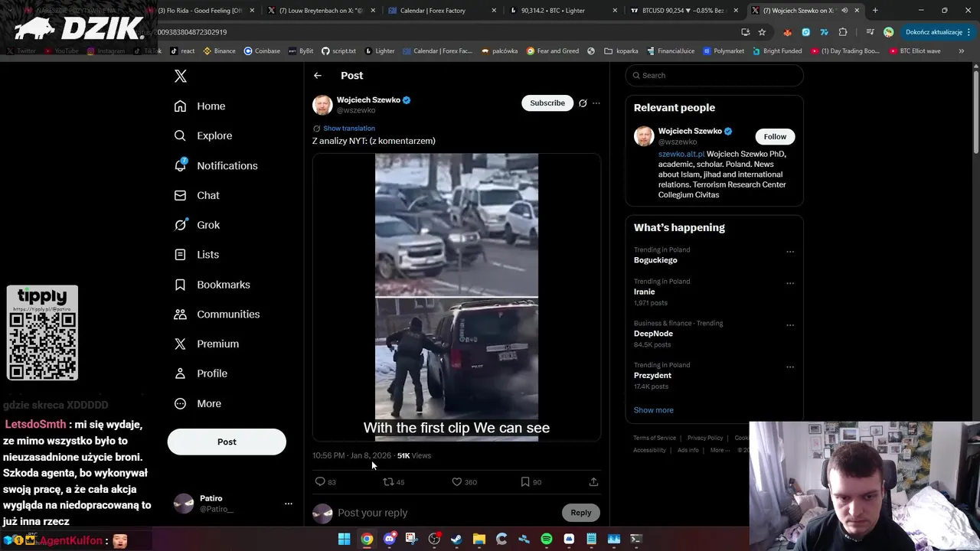The height and width of the screenshot is (551, 980).
Task: Open the More menu in sidebar
Action: click(198, 403)
